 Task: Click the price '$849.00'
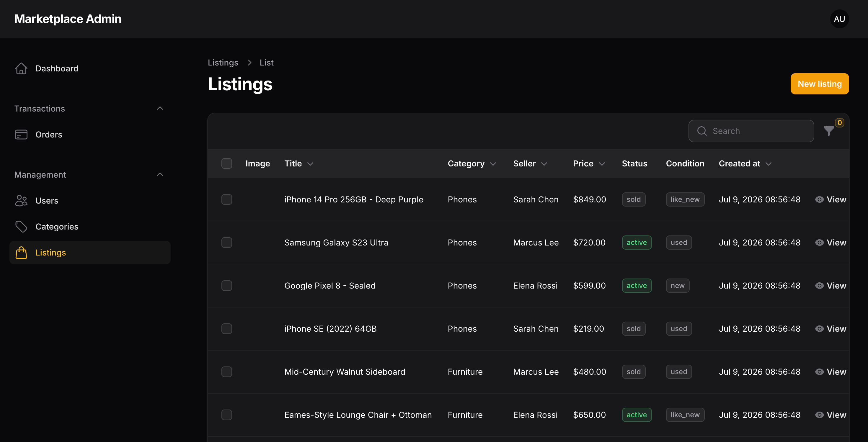click(x=589, y=199)
